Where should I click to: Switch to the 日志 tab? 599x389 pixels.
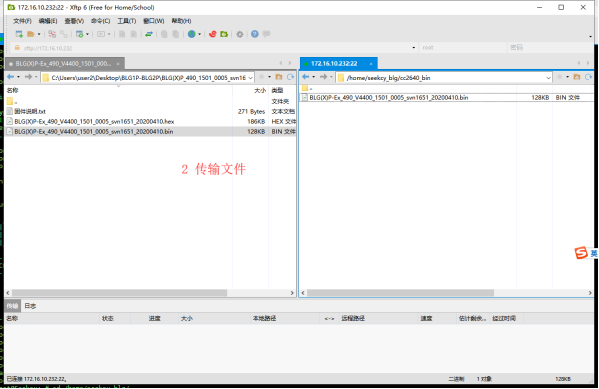tap(30, 306)
